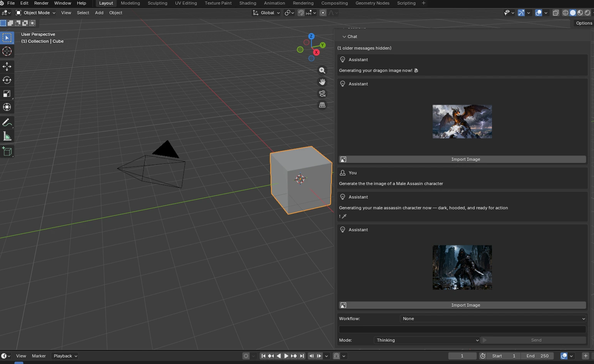Click the zoom magnifier viewport button
594x364 pixels.
(x=322, y=70)
